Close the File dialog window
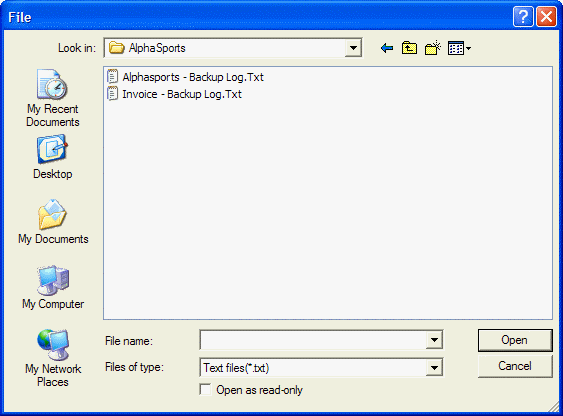563x416 pixels. [x=546, y=17]
